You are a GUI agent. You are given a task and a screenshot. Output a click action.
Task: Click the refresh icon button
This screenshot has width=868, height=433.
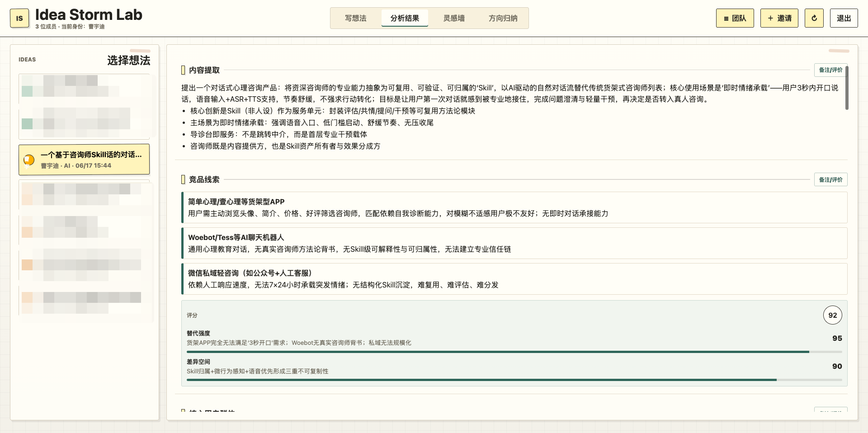[x=814, y=18]
